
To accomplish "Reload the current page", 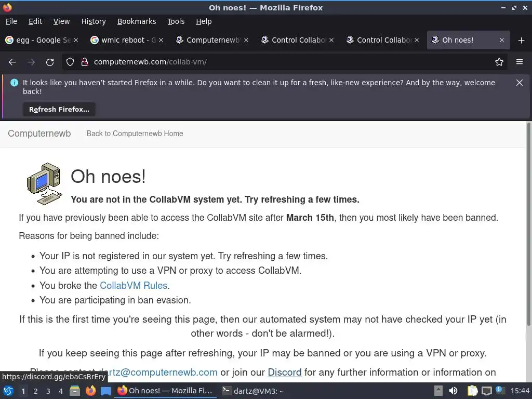I will click(50, 62).
